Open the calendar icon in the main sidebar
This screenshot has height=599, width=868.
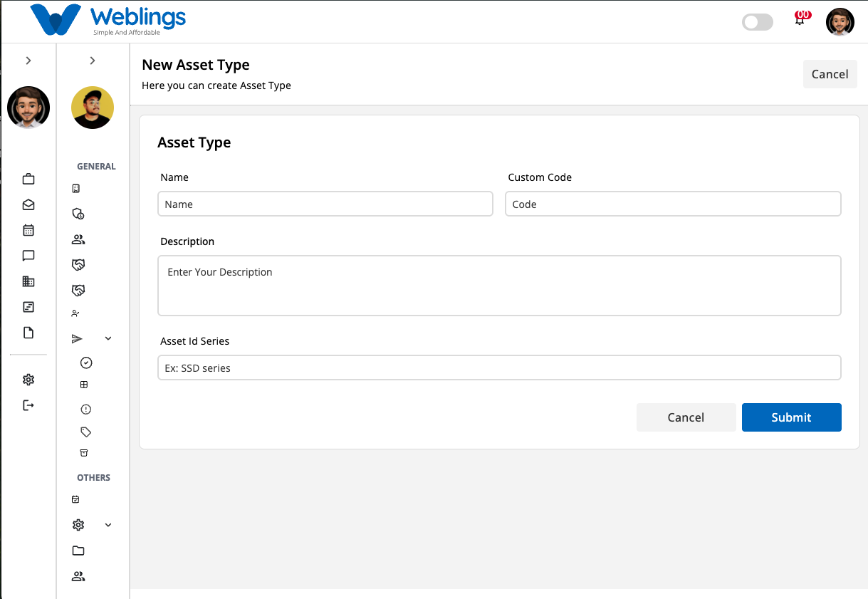(x=28, y=230)
